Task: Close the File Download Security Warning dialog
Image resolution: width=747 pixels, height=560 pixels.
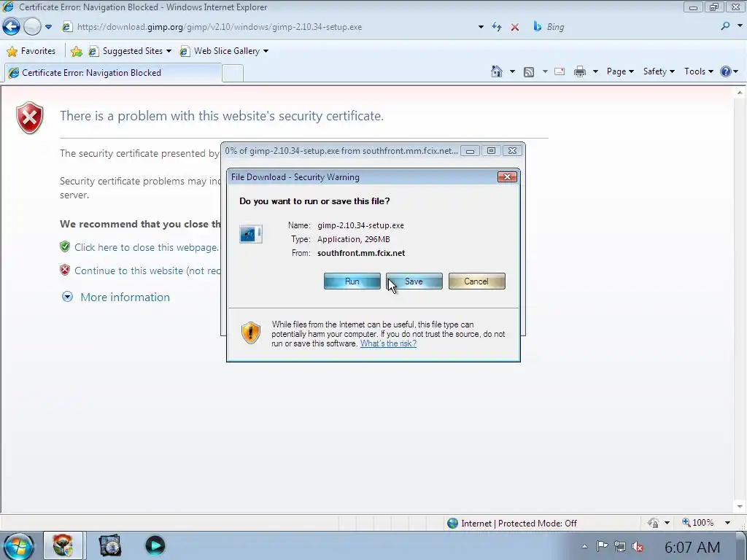Action: pyautogui.click(x=507, y=177)
